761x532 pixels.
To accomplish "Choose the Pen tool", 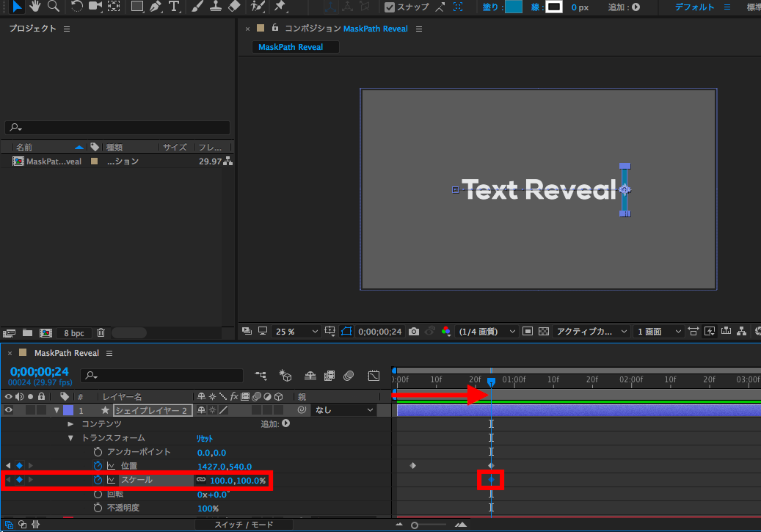I will 155,7.
